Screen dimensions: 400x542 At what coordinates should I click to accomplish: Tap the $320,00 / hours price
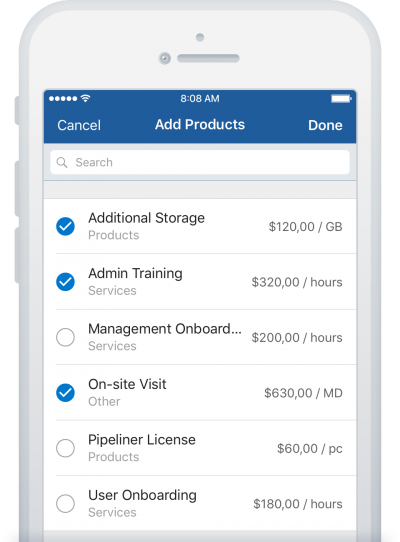point(297,282)
